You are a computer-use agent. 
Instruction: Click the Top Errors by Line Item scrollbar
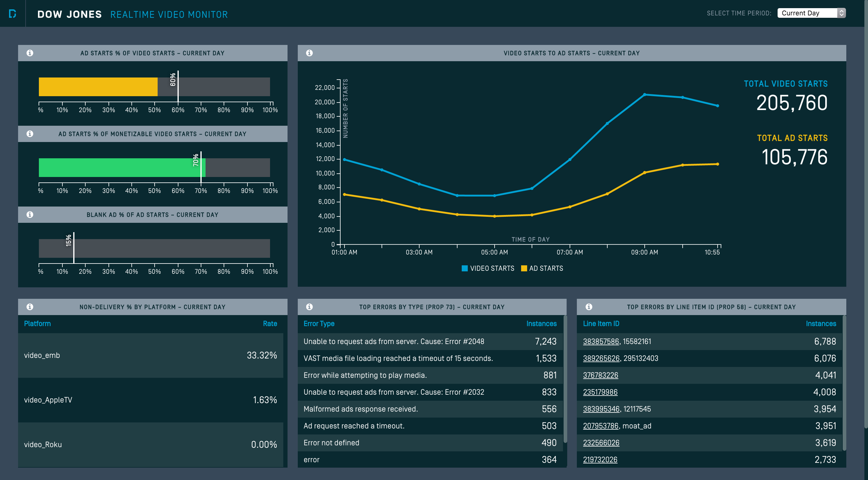coord(844,383)
